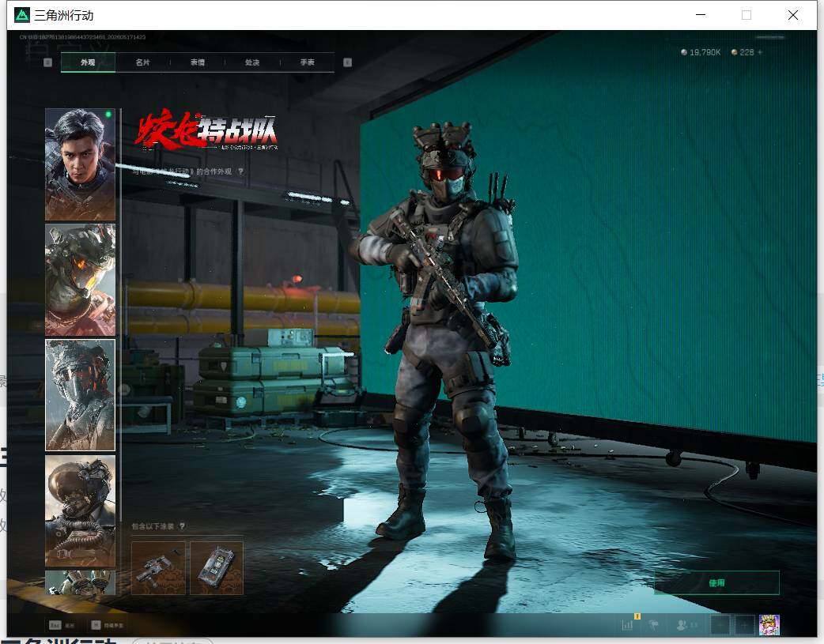Screen dimensions: 824x644
Task: Open the 表情 tab
Action: 198,62
